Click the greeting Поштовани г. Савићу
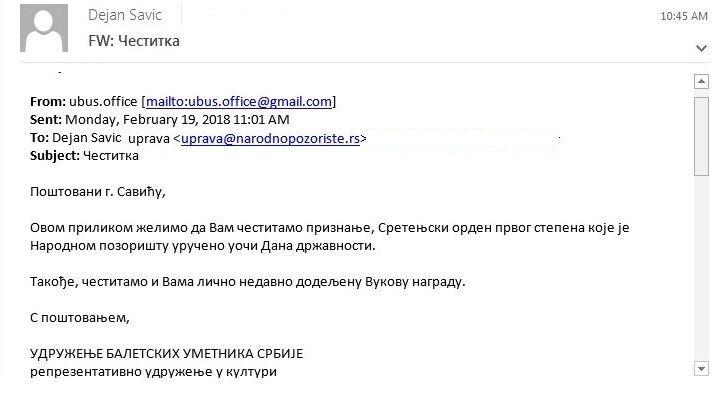 (97, 192)
